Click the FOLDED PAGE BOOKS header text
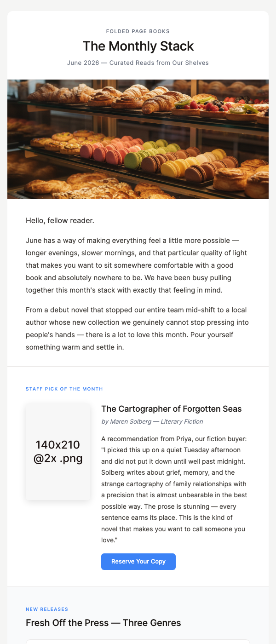The width and height of the screenshot is (276, 644). (x=138, y=31)
